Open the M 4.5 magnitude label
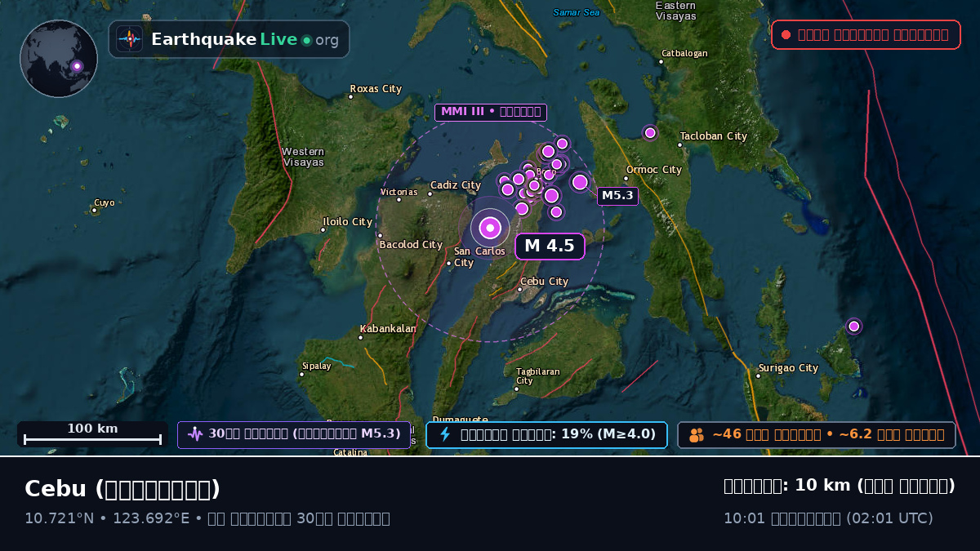 (x=550, y=247)
